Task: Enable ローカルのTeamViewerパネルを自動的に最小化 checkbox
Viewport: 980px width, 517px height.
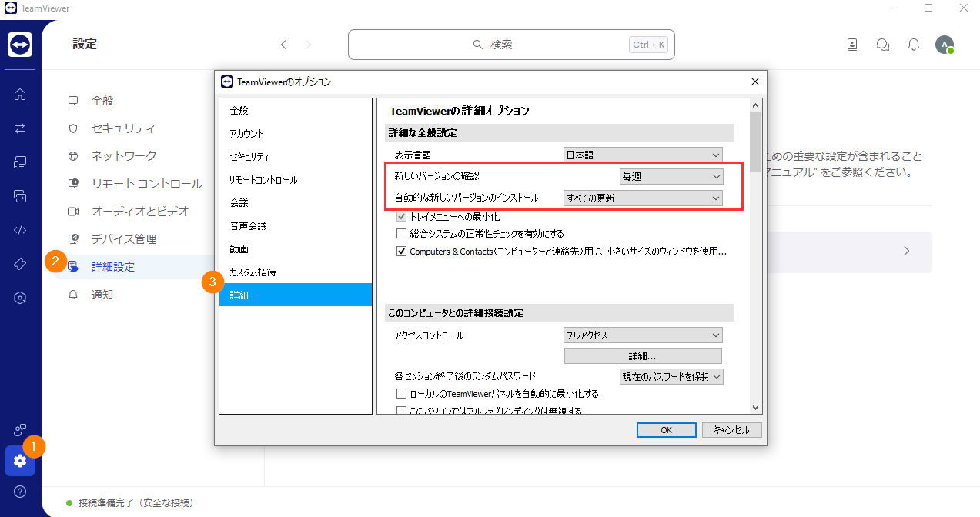Action: tap(401, 394)
